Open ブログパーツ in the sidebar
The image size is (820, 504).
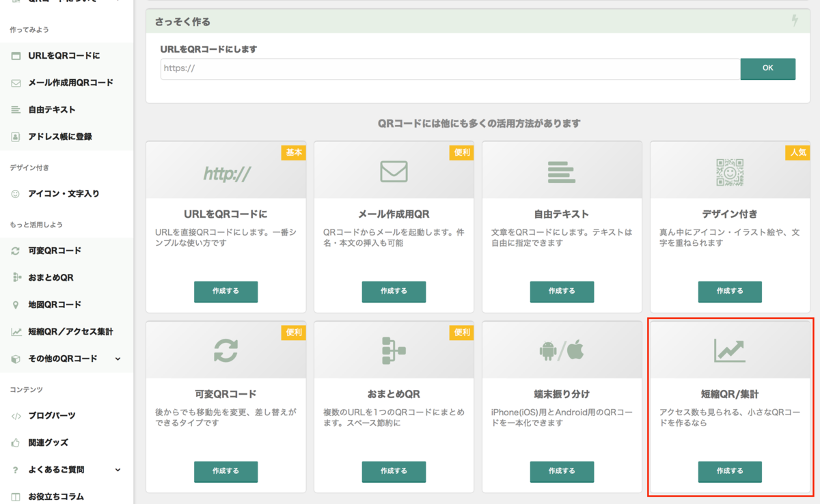(x=52, y=416)
